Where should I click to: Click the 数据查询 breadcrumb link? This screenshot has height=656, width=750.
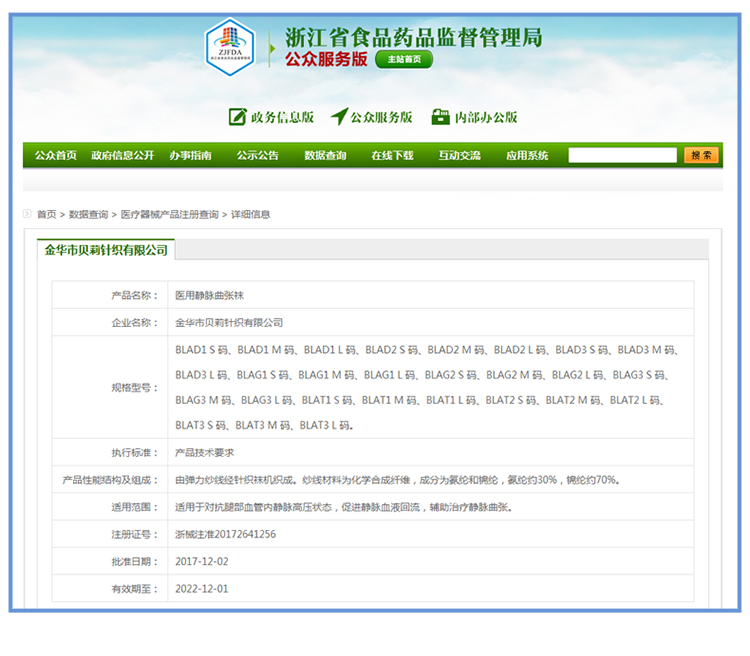pyautogui.click(x=89, y=215)
